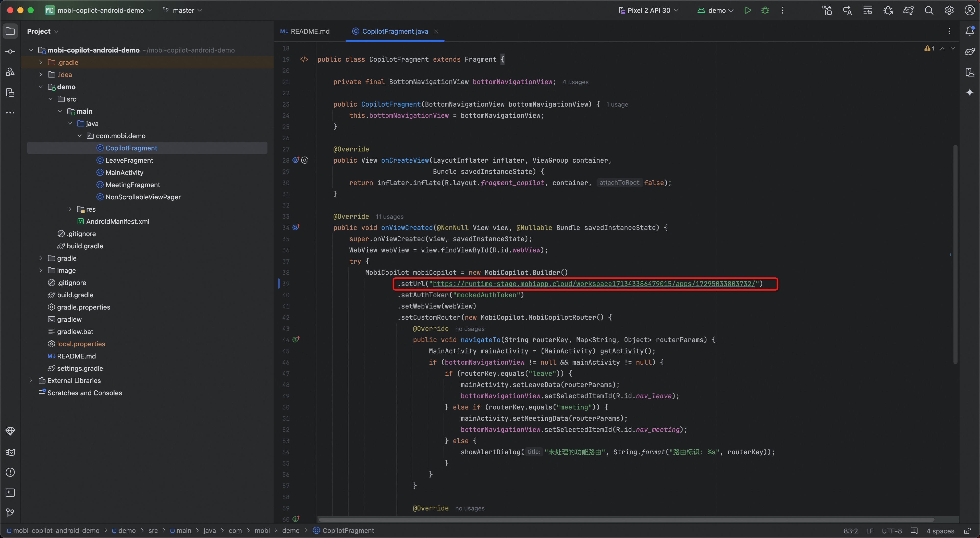The width and height of the screenshot is (980, 538).
Task: Click line separator LF in status bar
Action: click(870, 531)
